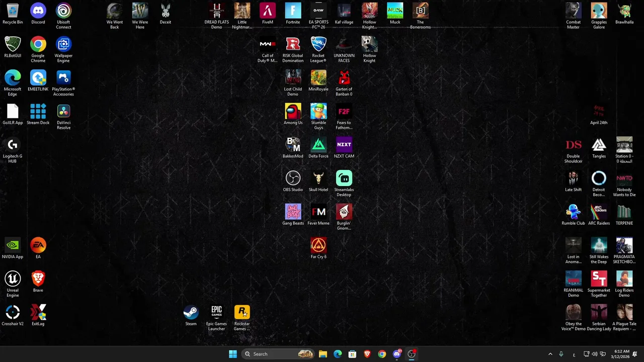Open Streamlabs Desktop shortcut
This screenshot has height=362, width=644.
pyautogui.click(x=344, y=184)
